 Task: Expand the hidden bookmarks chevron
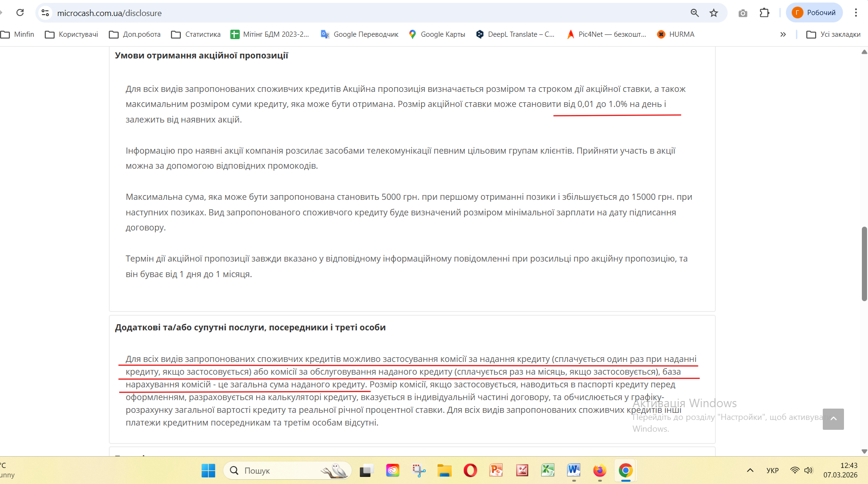click(783, 34)
